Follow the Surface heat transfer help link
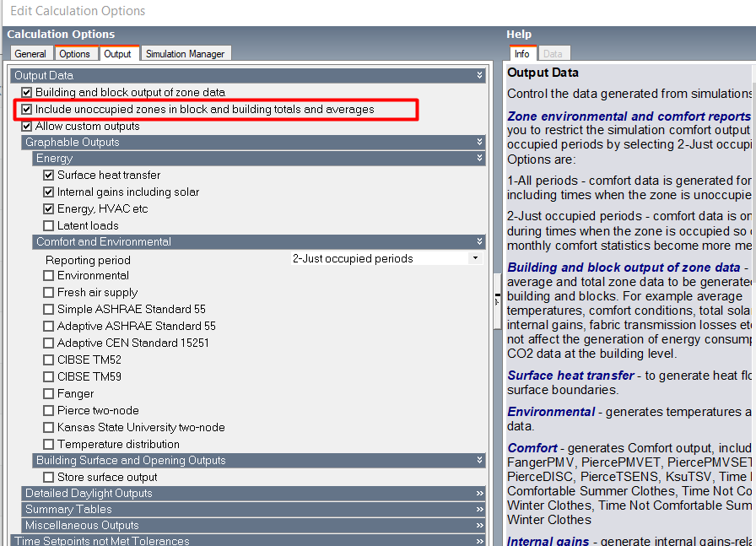Screen dimensions: 756x546 pos(570,376)
